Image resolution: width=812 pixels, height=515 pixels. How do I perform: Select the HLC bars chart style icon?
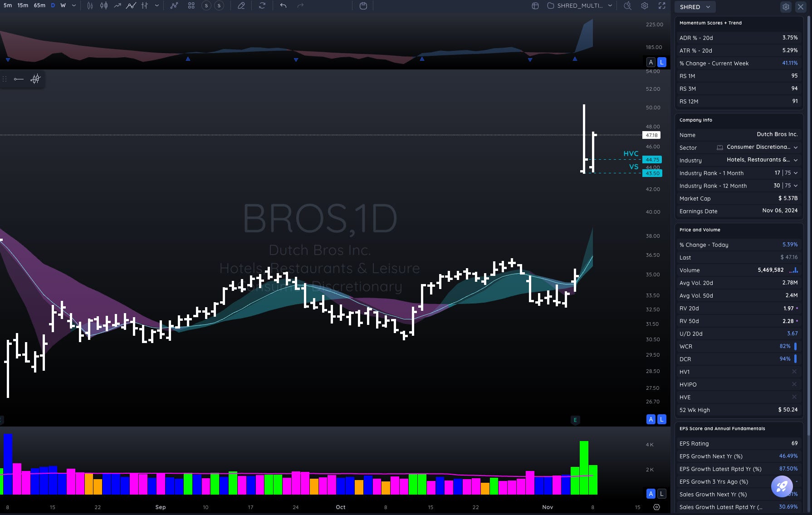145,5
